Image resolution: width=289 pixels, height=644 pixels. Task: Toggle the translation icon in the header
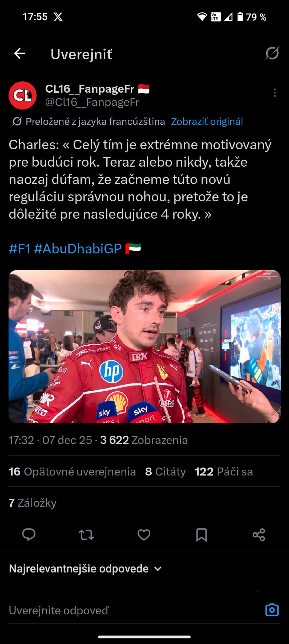coord(272,53)
